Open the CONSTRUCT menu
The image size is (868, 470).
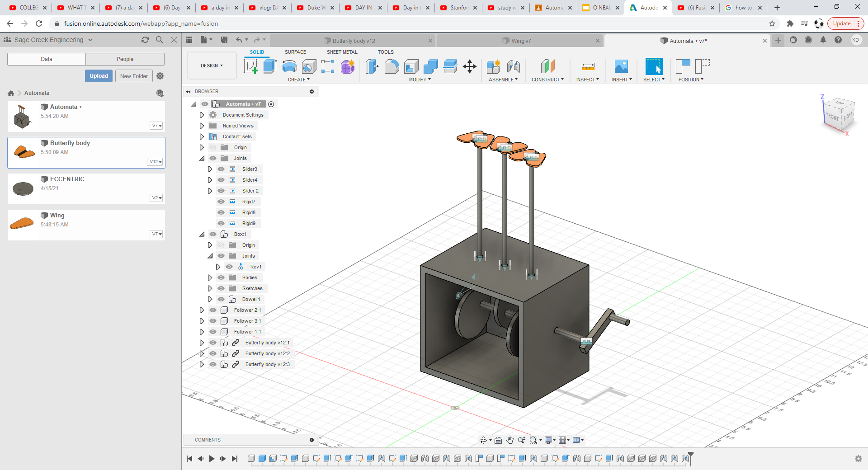(547, 80)
